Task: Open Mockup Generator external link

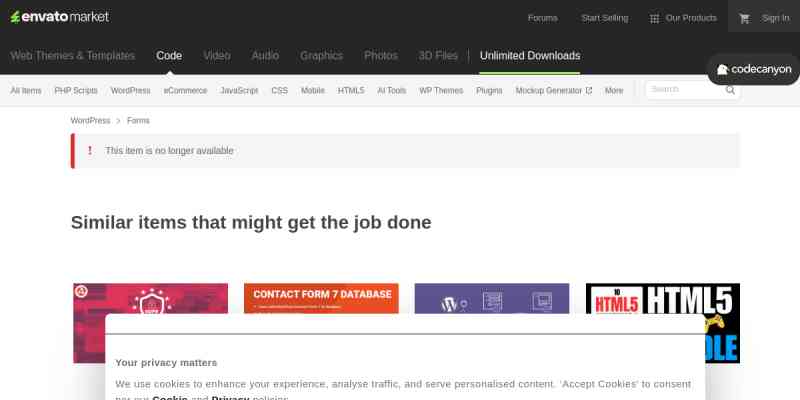Action: pos(553,90)
